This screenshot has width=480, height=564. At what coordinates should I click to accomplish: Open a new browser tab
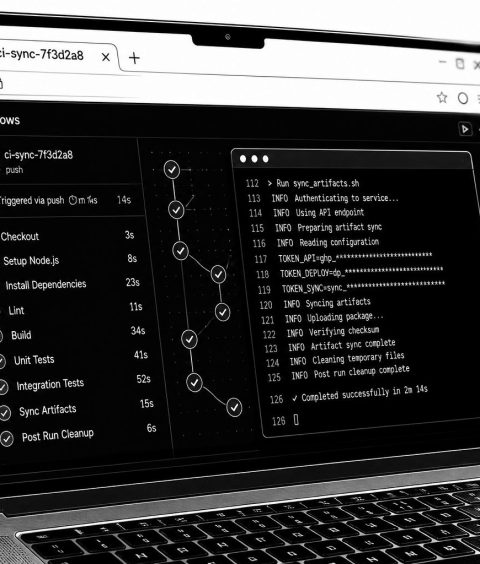[x=134, y=58]
